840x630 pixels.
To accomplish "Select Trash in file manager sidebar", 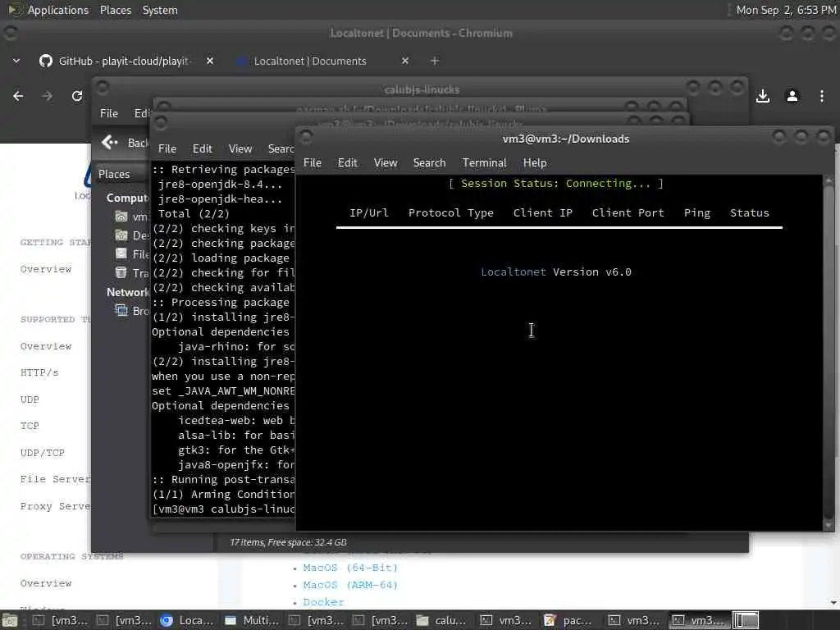I will tap(132, 272).
